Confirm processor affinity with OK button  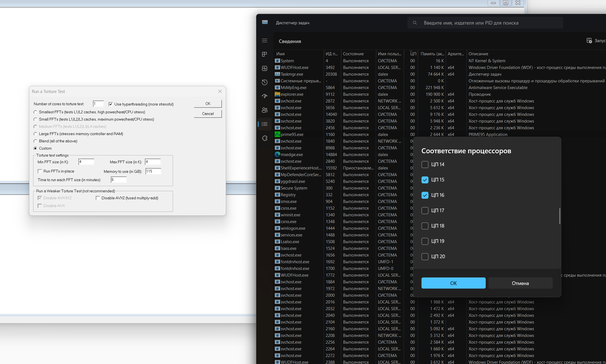[453, 283]
